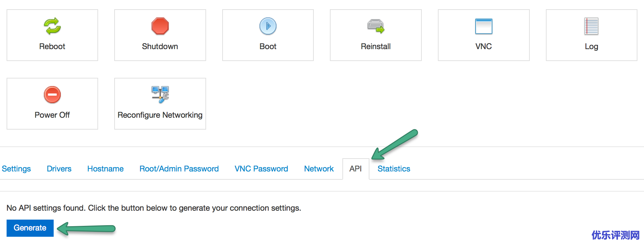The width and height of the screenshot is (644, 244).
Task: Go to Root/Admin Password tab
Action: coord(179,169)
